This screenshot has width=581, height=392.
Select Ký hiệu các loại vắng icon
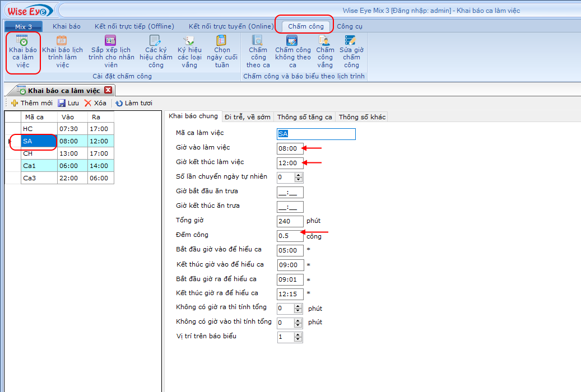click(x=189, y=52)
